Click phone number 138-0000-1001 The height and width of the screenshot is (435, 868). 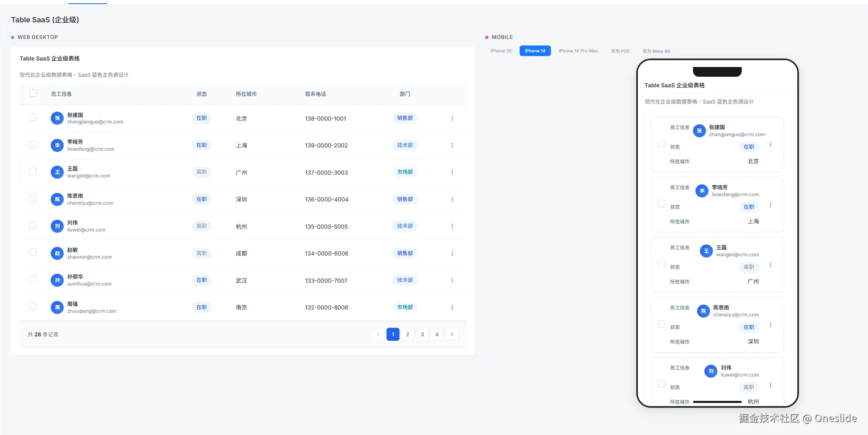(326, 119)
